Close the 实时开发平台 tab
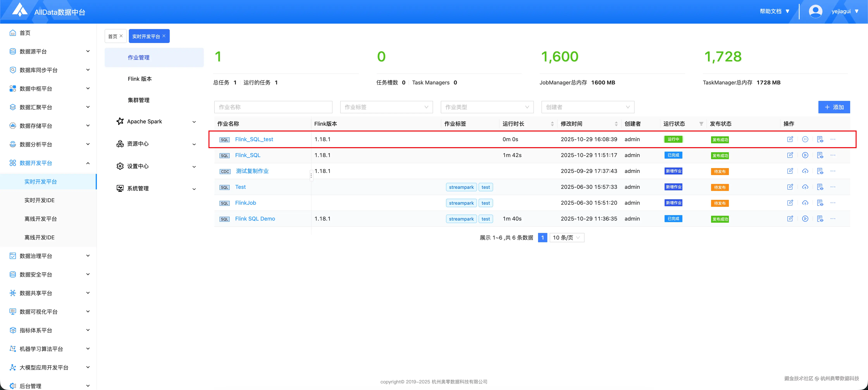Viewport: 868px width, 390px height. click(164, 36)
